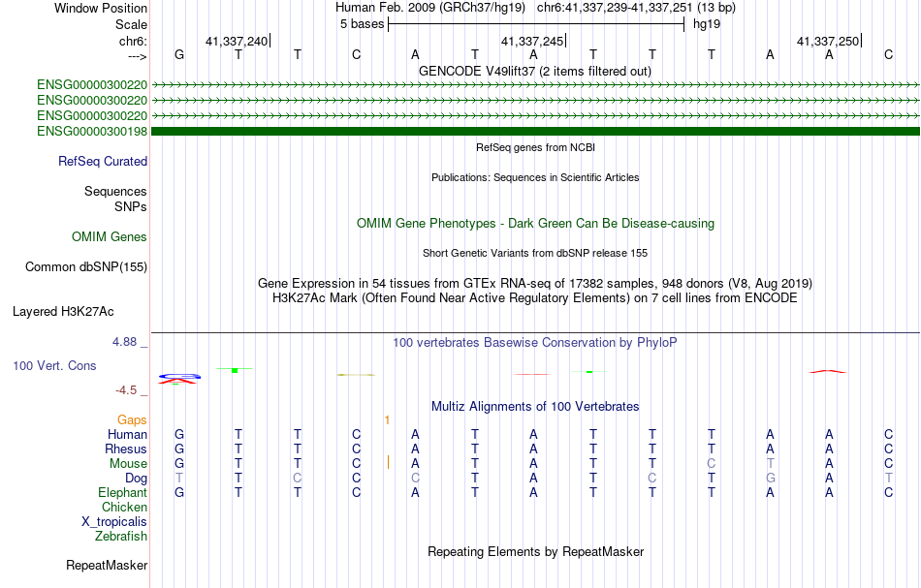Click the 4.88 upper conservation scale value
The height and width of the screenshot is (588, 921).
click(124, 342)
